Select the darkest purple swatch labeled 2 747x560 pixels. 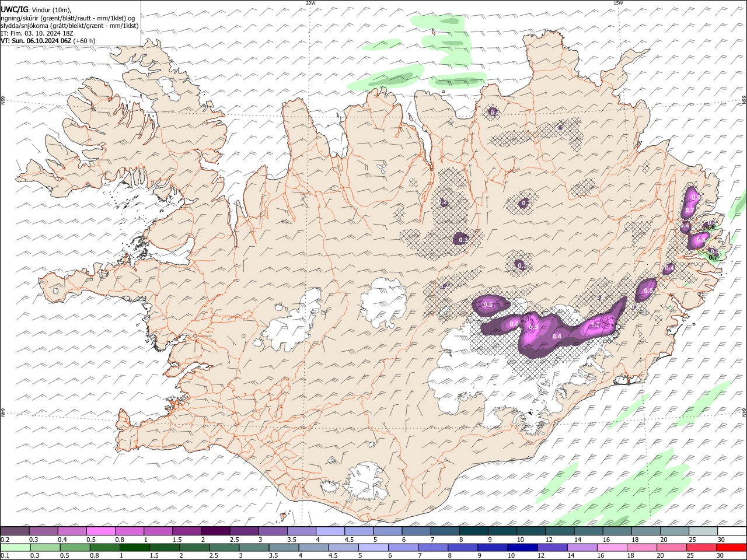click(x=215, y=531)
